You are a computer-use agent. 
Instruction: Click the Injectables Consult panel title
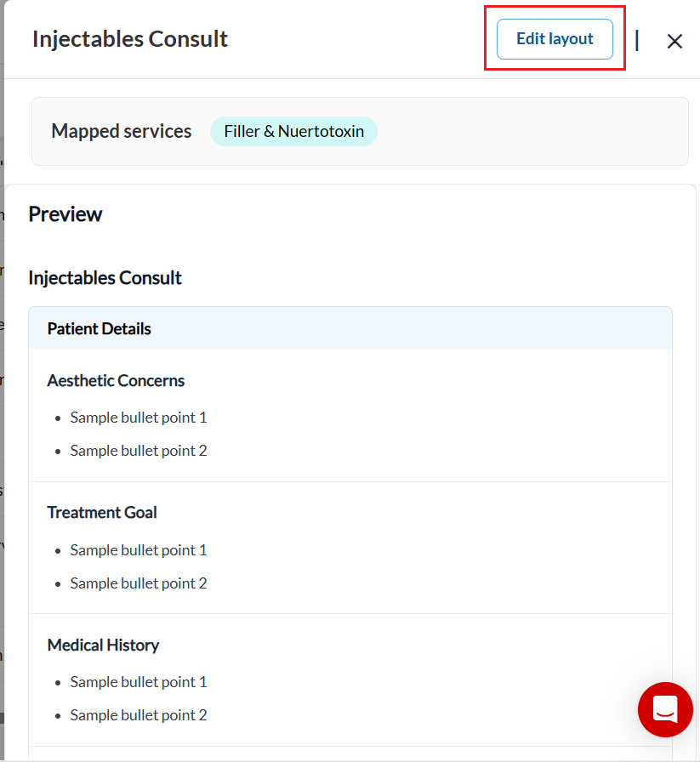[130, 39]
